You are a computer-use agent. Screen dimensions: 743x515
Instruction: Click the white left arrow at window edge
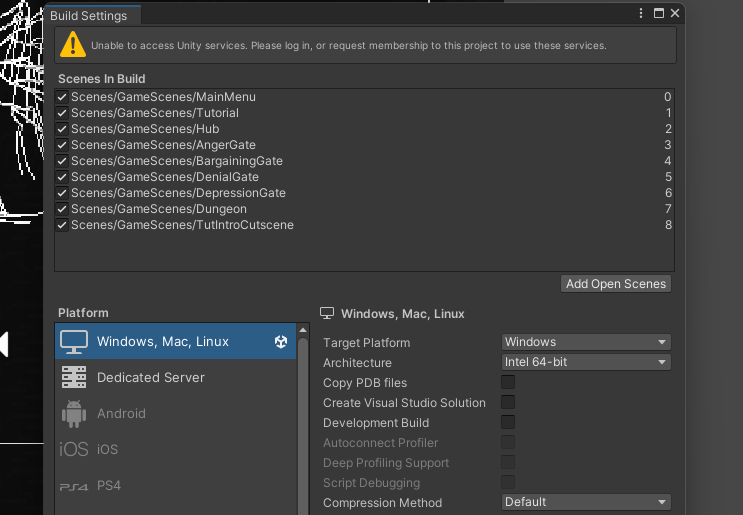(x=4, y=344)
